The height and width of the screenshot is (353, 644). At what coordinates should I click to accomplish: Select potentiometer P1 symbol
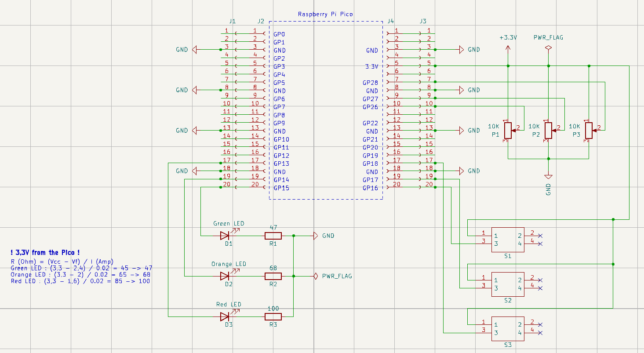point(508,130)
